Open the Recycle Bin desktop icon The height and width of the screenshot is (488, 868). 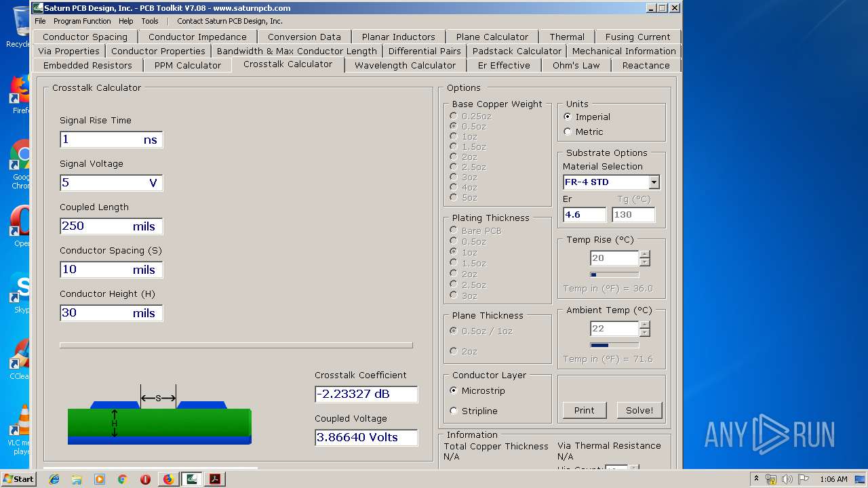tap(18, 27)
